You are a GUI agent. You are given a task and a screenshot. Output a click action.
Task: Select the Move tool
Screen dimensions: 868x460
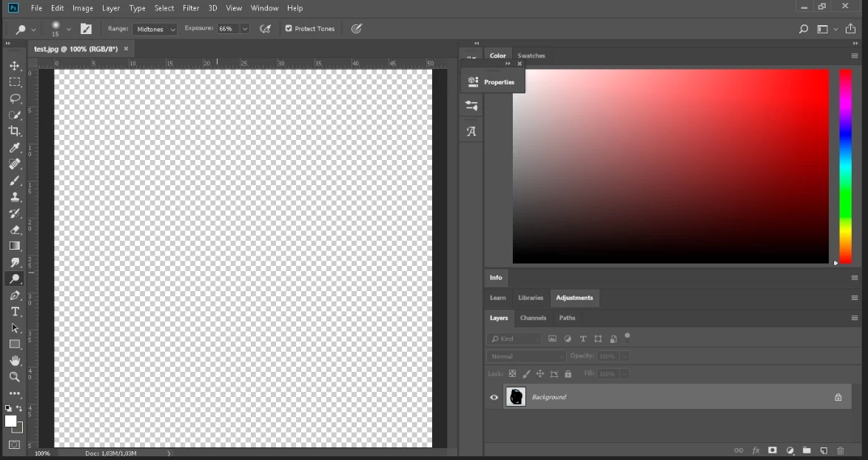point(15,65)
